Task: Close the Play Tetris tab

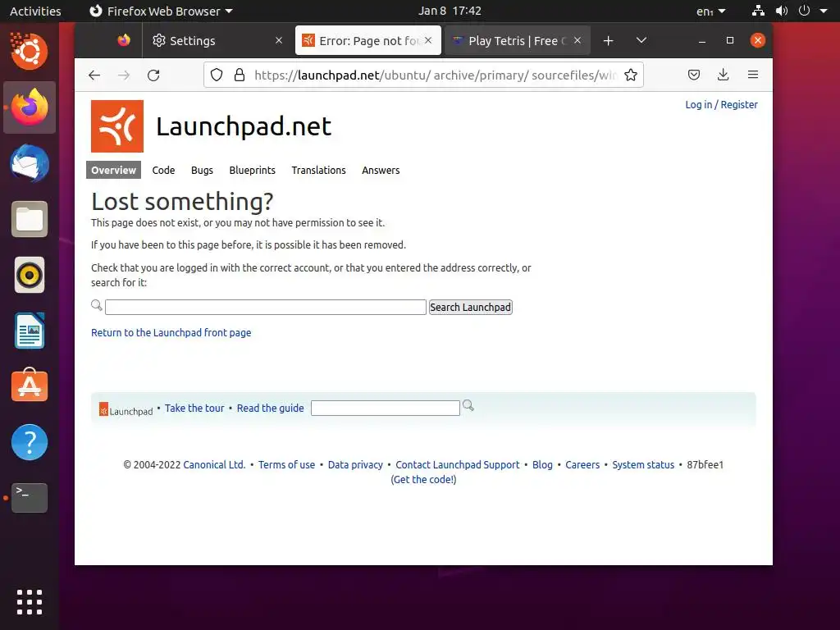Action: pyautogui.click(x=577, y=40)
